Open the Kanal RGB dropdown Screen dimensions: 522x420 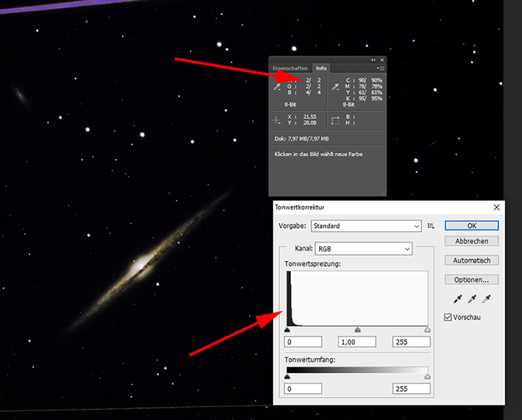pyautogui.click(x=364, y=249)
